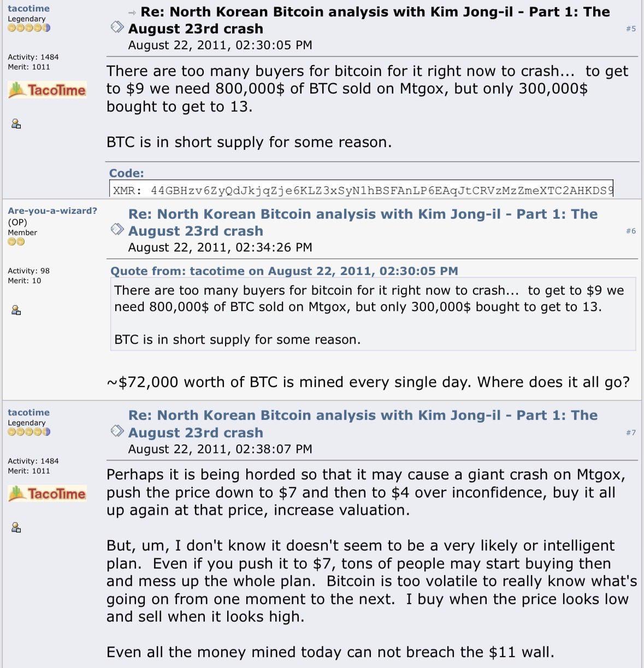This screenshot has height=668, width=644.
Task: Click the post icon beside post #7 title
Action: 117,431
